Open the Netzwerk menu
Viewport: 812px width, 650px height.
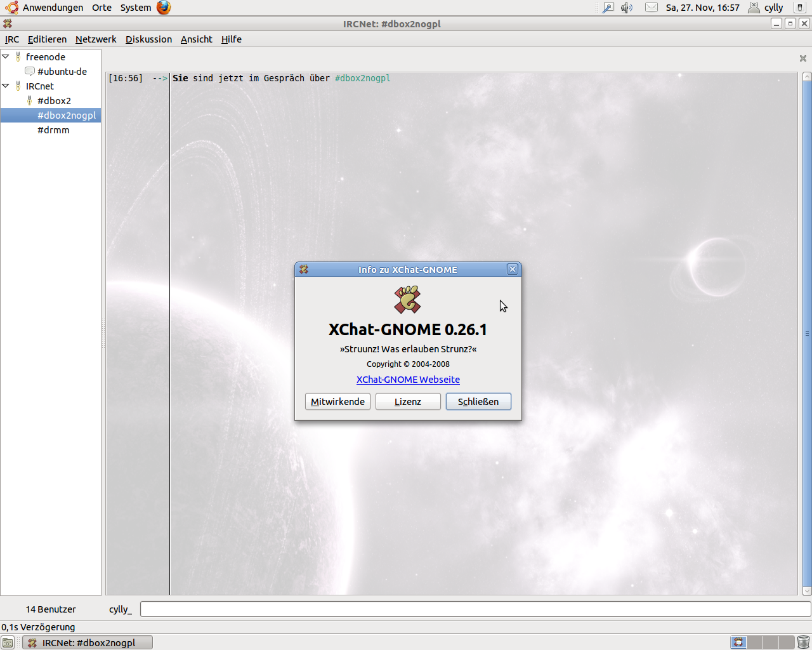(x=96, y=39)
